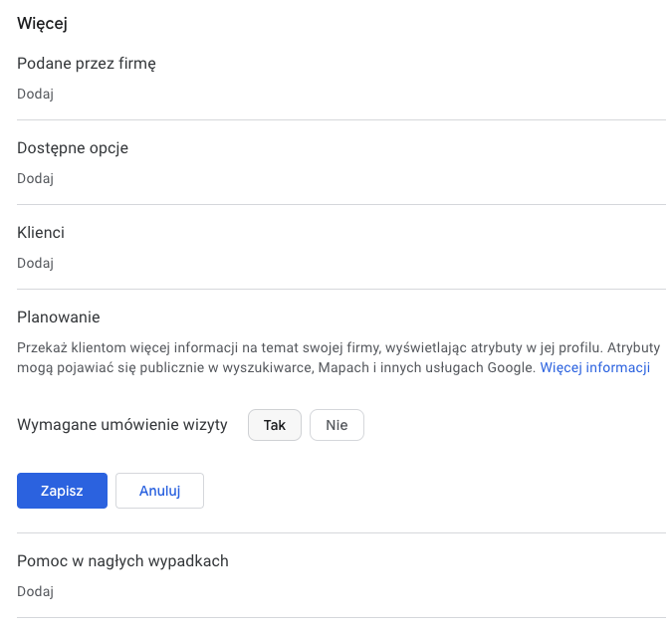Click Dodaj under Klienci
The height and width of the screenshot is (631, 672).
[x=35, y=264]
